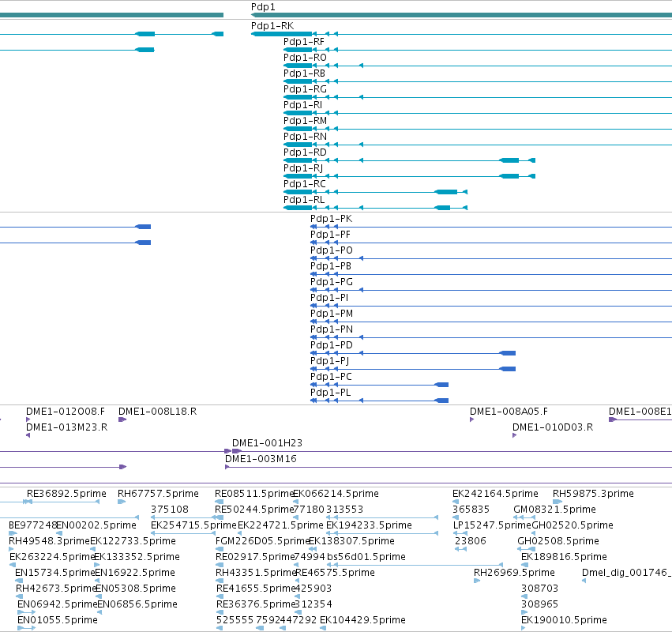Click the Pdp1-RL transcript label
The height and width of the screenshot is (632, 672).
(304, 200)
